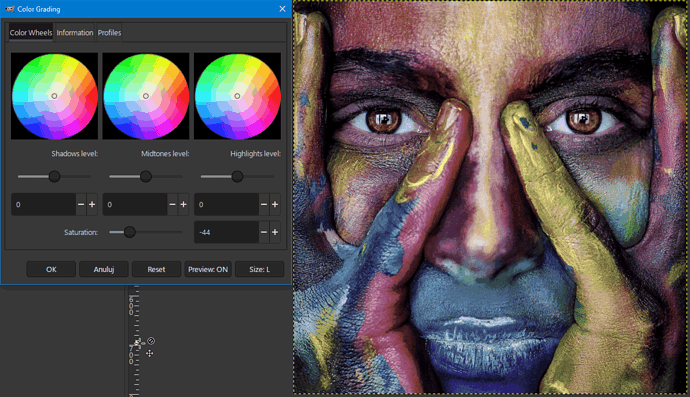Click the Saturation value field showing -44
The width and height of the screenshot is (690, 397).
(x=226, y=232)
